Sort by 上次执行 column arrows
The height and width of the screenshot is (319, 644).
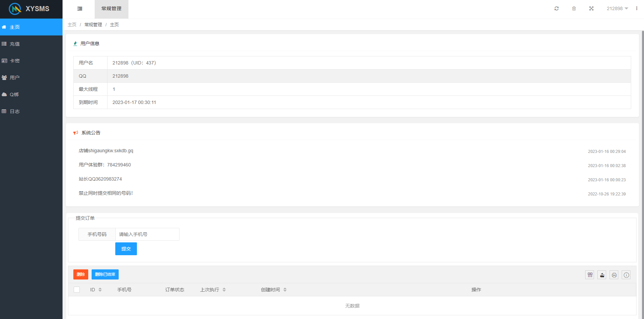click(x=224, y=290)
